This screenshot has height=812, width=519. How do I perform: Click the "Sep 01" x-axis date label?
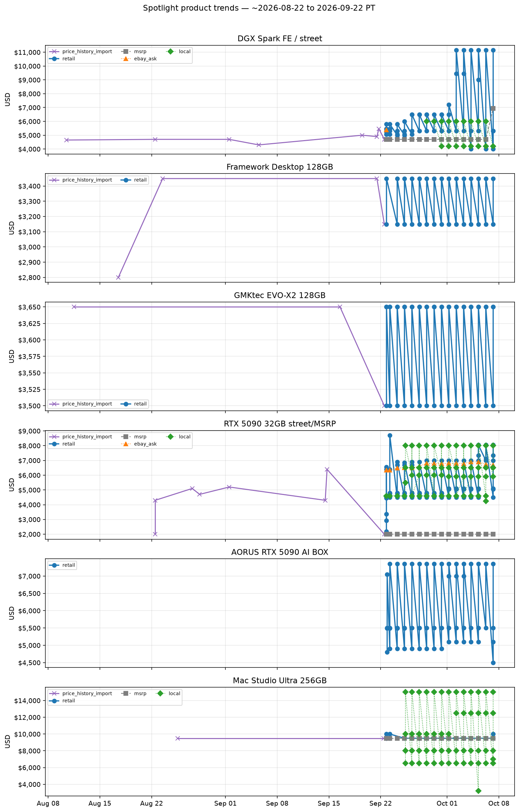click(x=225, y=803)
